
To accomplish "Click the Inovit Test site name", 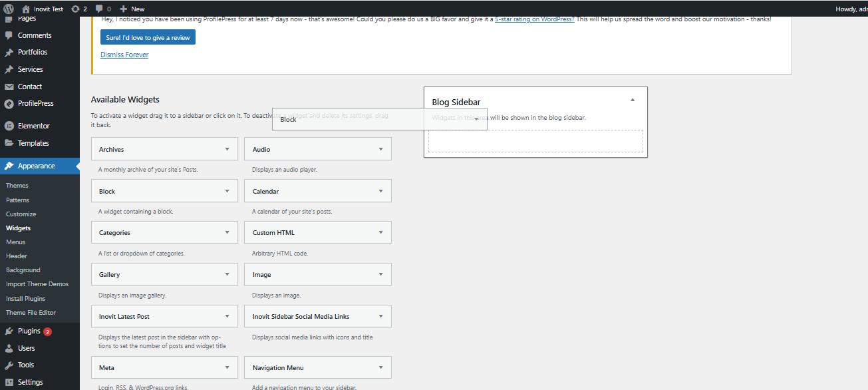I will click(x=49, y=9).
